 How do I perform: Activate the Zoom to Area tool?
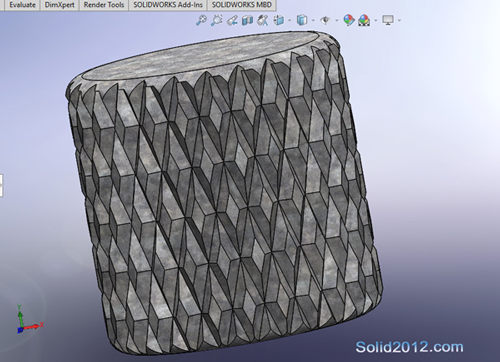click(x=217, y=20)
